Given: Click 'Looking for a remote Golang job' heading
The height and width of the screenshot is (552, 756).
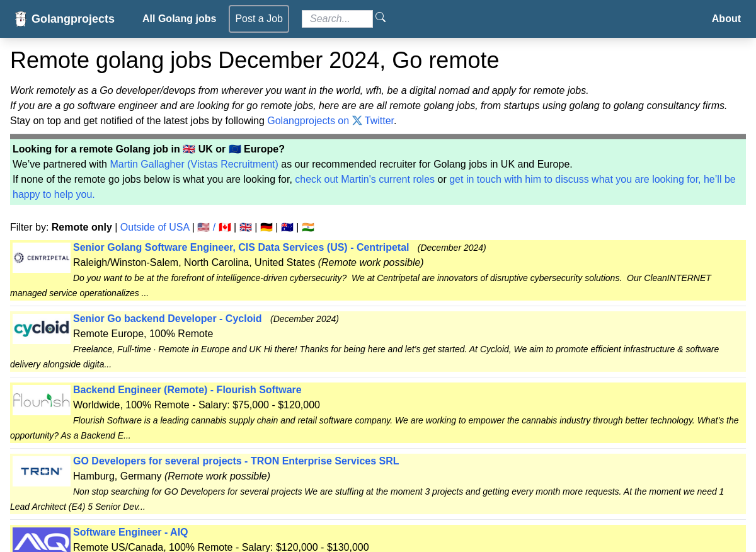Looking at the screenshot, I should [149, 149].
